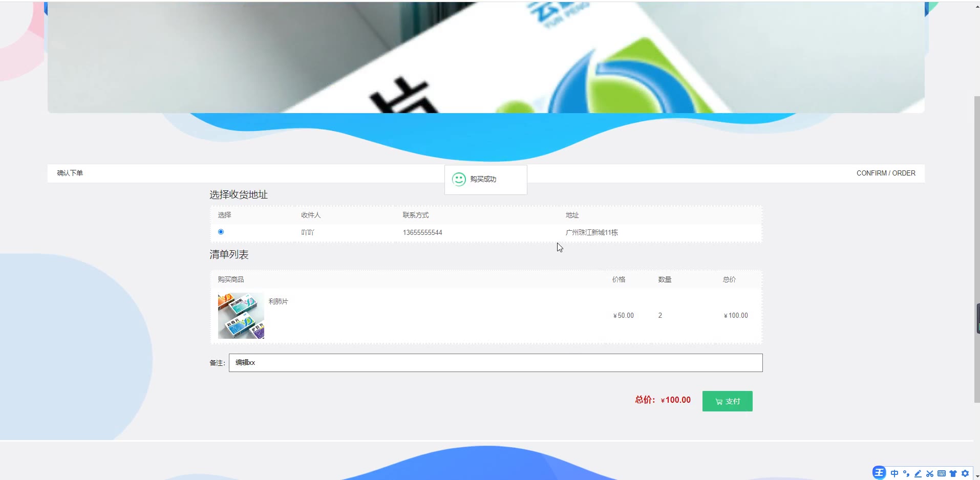This screenshot has width=980, height=480.
Task: Open the IME handwriting pen tool
Action: [x=918, y=473]
